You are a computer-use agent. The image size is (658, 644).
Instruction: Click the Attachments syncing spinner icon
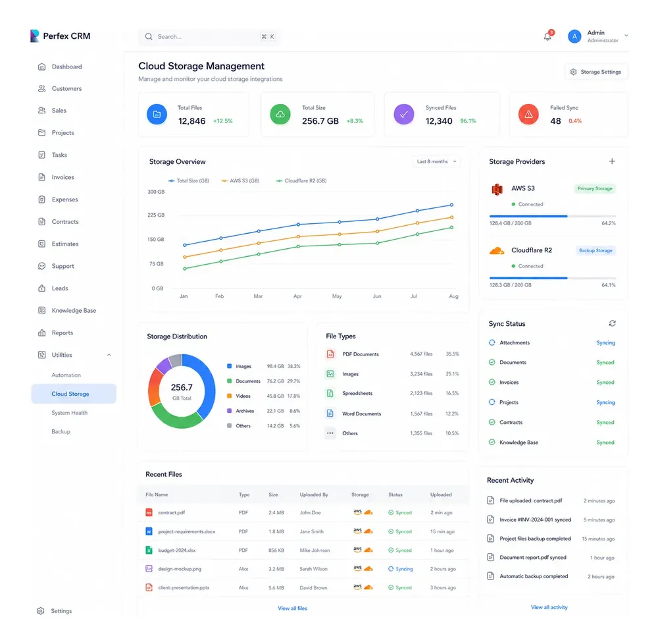[x=492, y=342]
